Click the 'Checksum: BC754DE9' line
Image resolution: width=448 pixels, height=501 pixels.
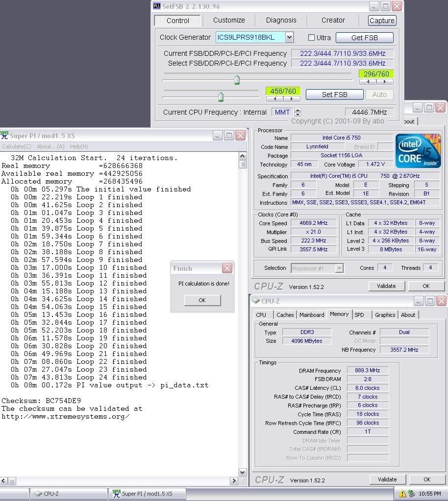coord(41,401)
